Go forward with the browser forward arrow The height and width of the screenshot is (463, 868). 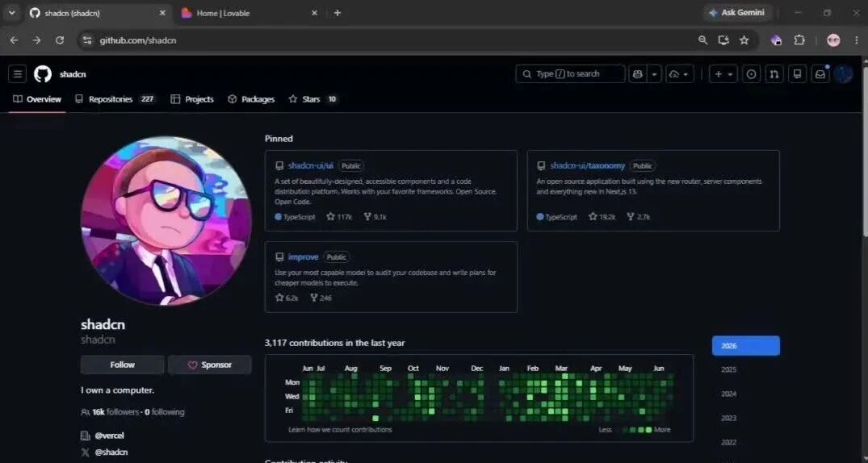36,40
